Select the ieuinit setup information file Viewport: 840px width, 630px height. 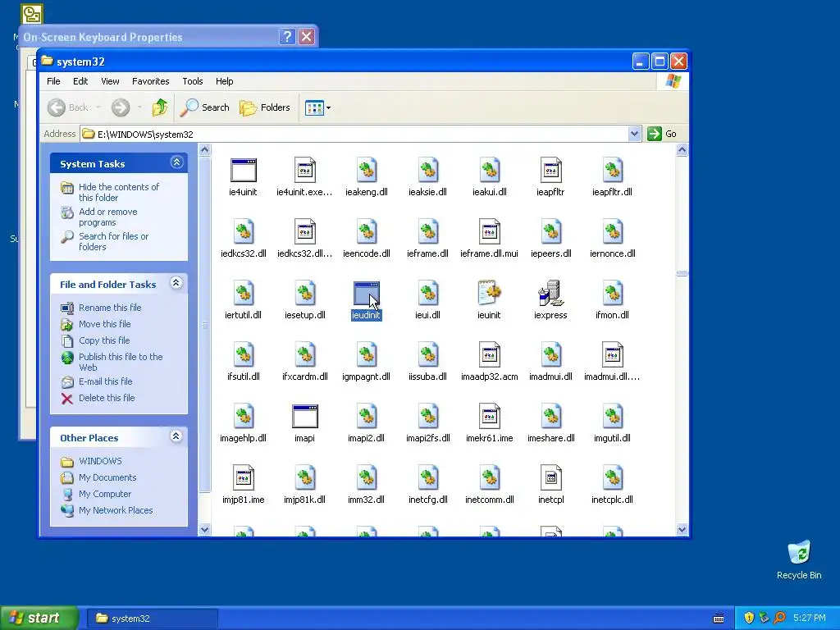point(489,294)
